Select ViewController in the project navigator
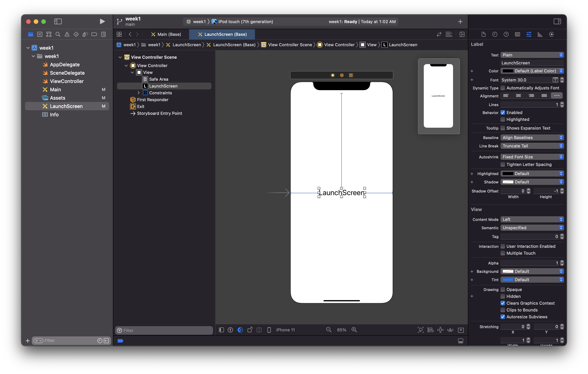The image size is (588, 374). 67,81
